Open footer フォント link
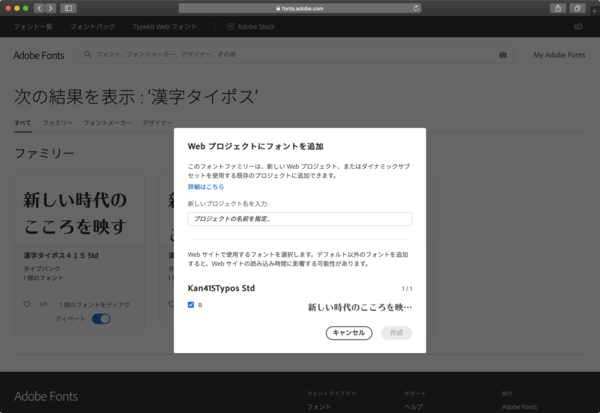 (x=319, y=406)
